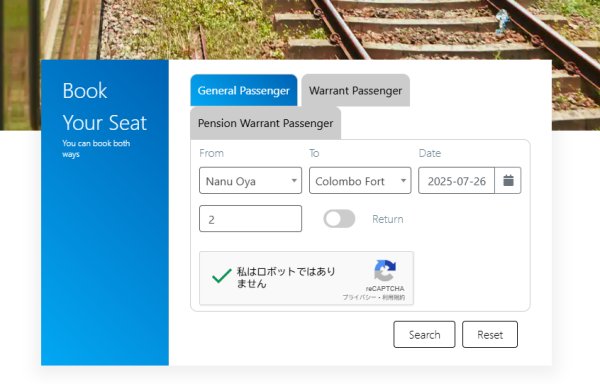Switch to the Warrant Passenger tab

coord(355,91)
